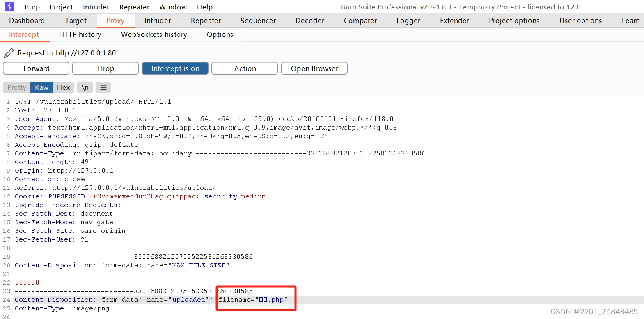Screen dimensions: 644x319
Task: Select the Raw view tab
Action: 41,87
